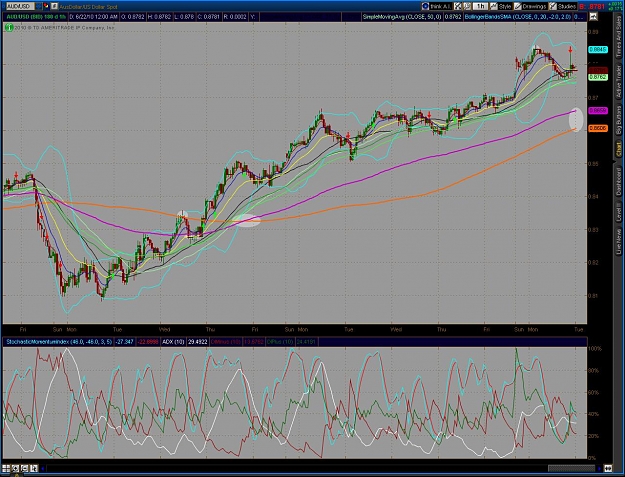Switch to the Big Buttons side tab
The height and width of the screenshot is (477, 625).
619,120
